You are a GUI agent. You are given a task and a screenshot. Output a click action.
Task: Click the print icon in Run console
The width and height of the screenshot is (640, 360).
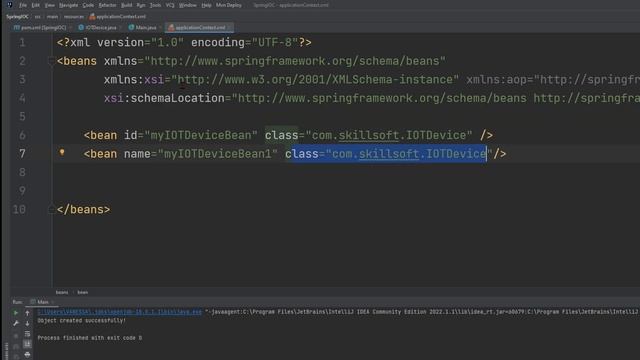(x=27, y=354)
